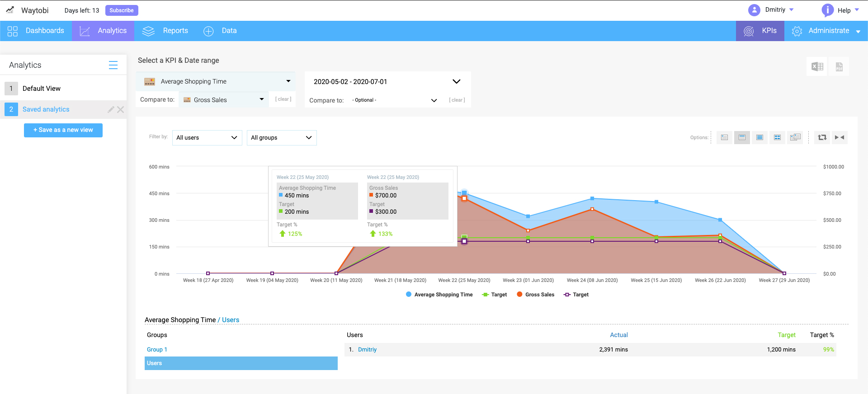This screenshot has height=394, width=868.
Task: Open the Analytics sidebar hamburger menu
Action: (113, 65)
